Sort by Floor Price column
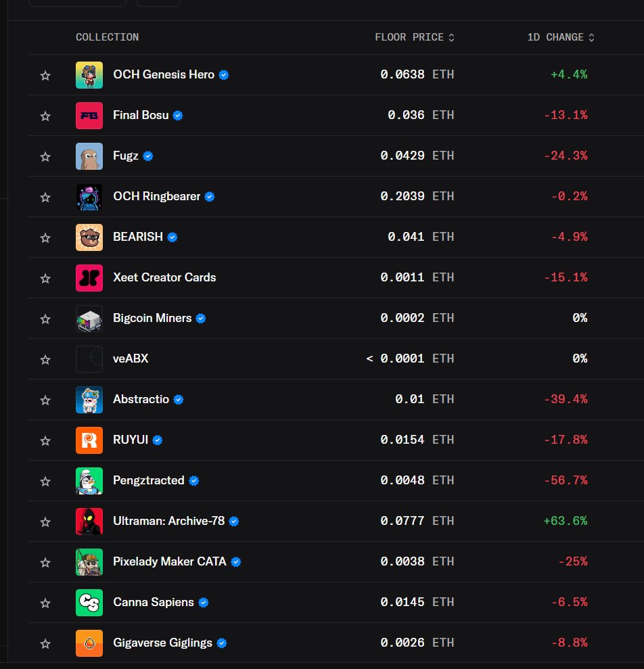Image resolution: width=644 pixels, height=669 pixels. click(415, 37)
